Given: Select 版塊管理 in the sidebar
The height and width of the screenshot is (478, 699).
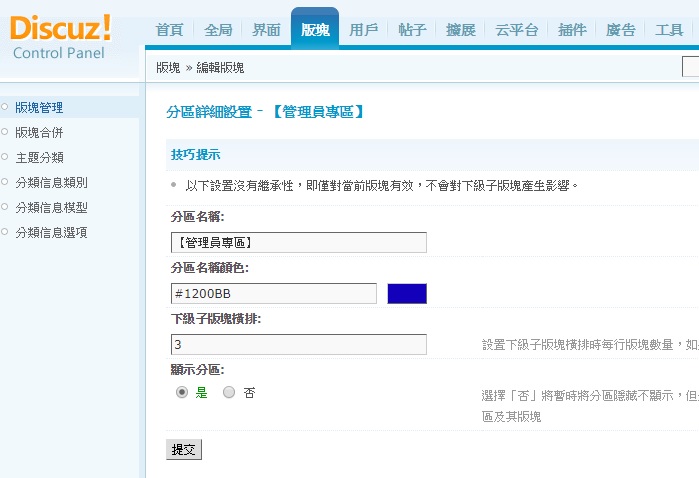Looking at the screenshot, I should (39, 107).
